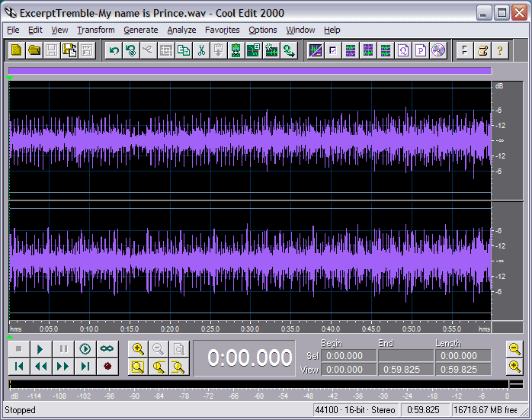This screenshot has height=420, width=532.
Task: Click the Zoom to Selection magnifier icon
Action: point(138,367)
